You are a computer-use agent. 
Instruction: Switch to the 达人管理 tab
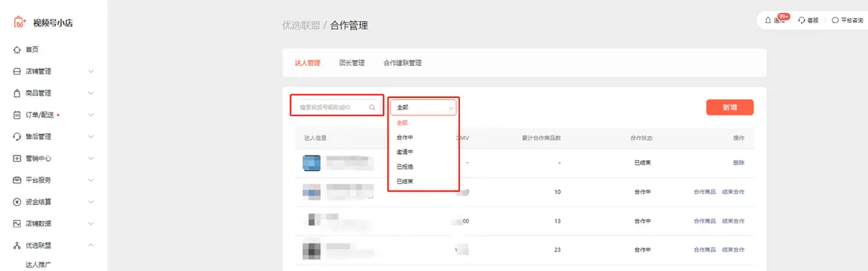coord(307,63)
